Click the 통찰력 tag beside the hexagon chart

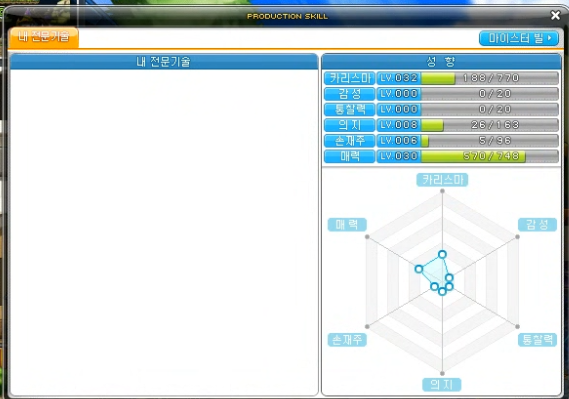point(537,340)
